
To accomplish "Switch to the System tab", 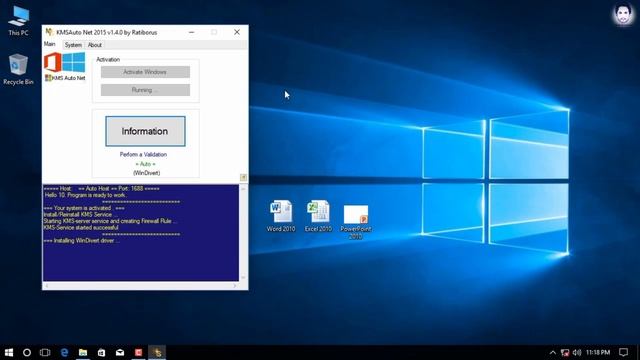I will (73, 45).
